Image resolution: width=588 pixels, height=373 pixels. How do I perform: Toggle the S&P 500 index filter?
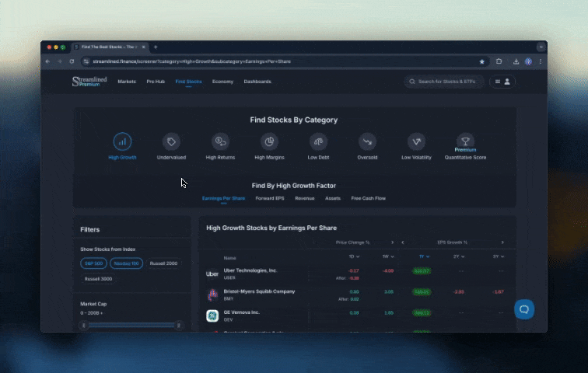click(93, 263)
